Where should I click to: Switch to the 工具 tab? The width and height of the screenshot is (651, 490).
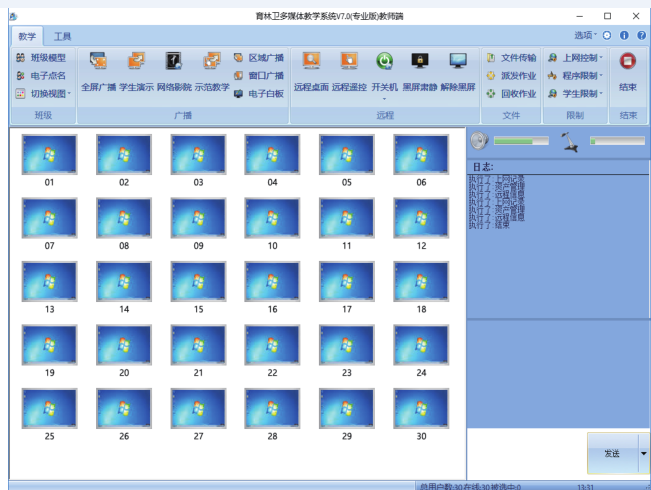coord(63,37)
